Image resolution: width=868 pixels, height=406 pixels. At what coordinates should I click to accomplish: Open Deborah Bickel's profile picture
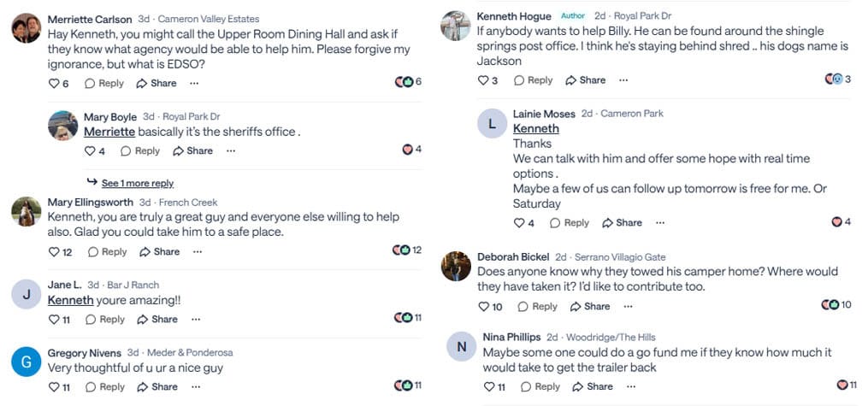click(x=456, y=266)
